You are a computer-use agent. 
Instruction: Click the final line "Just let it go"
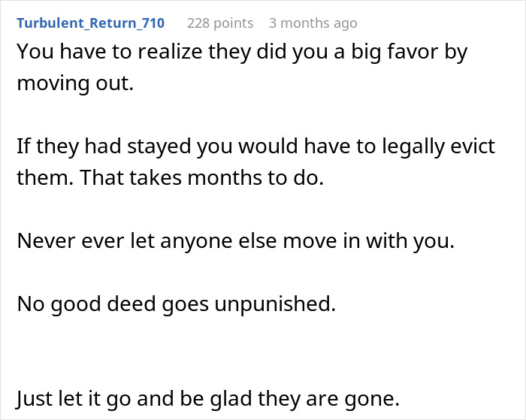tap(208, 399)
